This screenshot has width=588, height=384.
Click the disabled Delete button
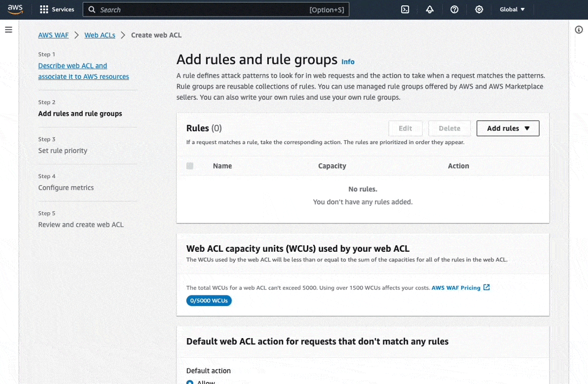click(449, 128)
